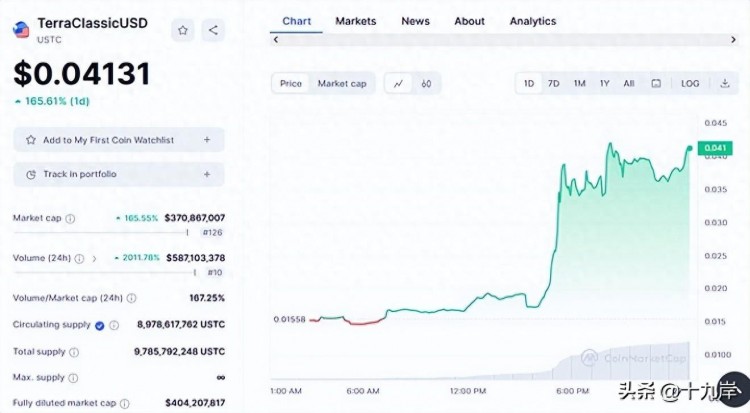Click plus icon on Track in portfolio
The width and height of the screenshot is (750, 413).
[207, 174]
